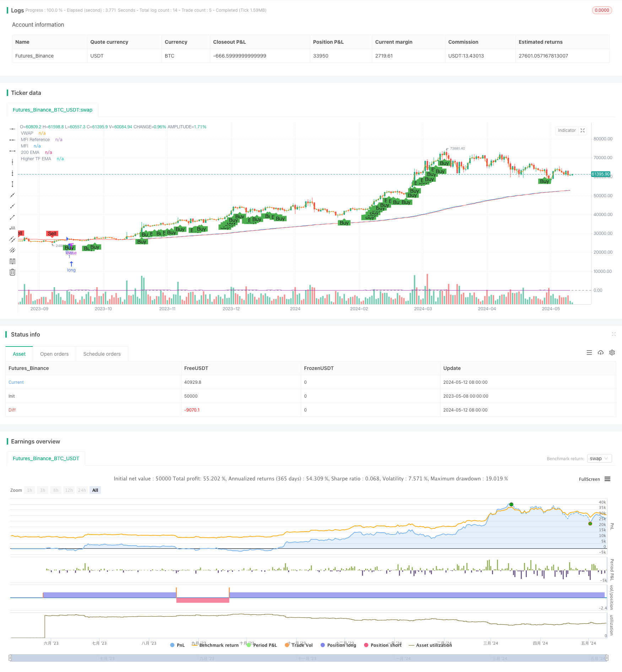Click the FullScreen button in Earnings overview
This screenshot has width=622, height=672.
click(589, 479)
